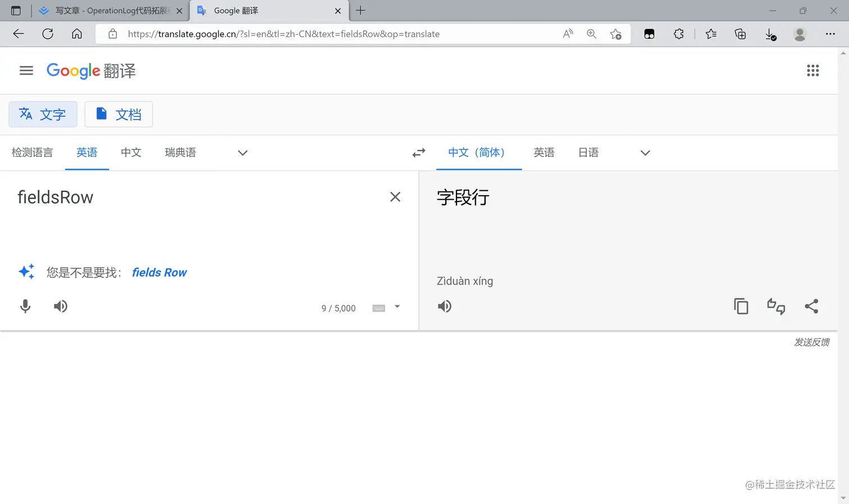Select 瑞典语 as source language
The width and height of the screenshot is (849, 504).
point(180,153)
